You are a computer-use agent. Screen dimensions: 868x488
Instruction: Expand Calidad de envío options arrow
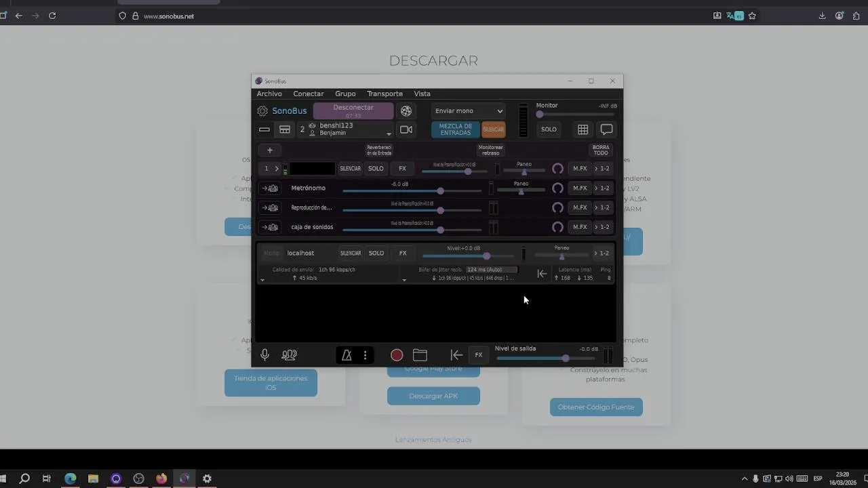262,279
